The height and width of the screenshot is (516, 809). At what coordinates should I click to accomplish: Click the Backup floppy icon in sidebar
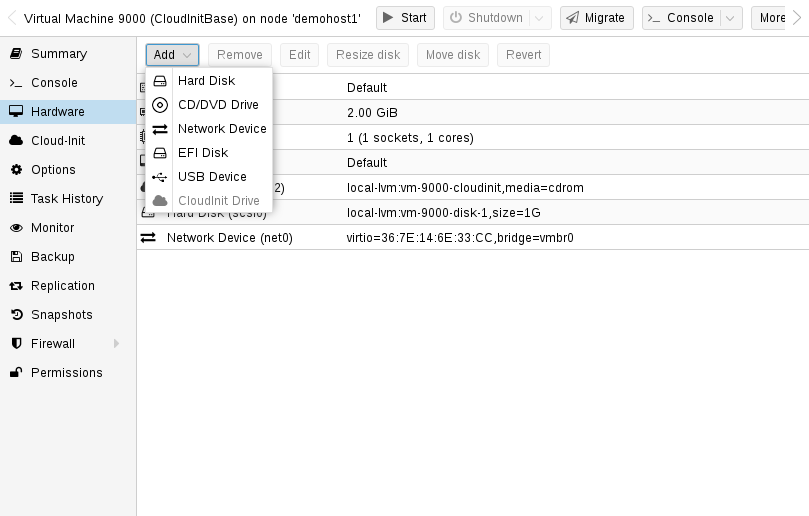tap(16, 257)
